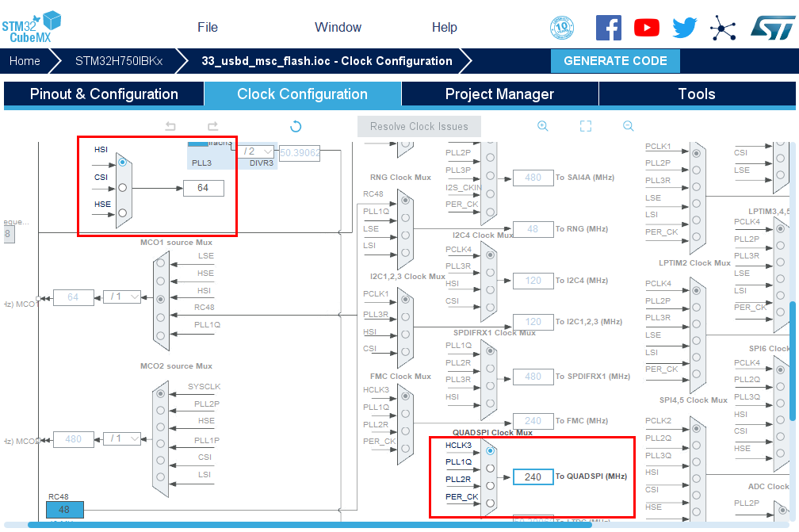This screenshot has height=532, width=799.
Task: Click the GENERATE CODE button
Action: click(615, 61)
